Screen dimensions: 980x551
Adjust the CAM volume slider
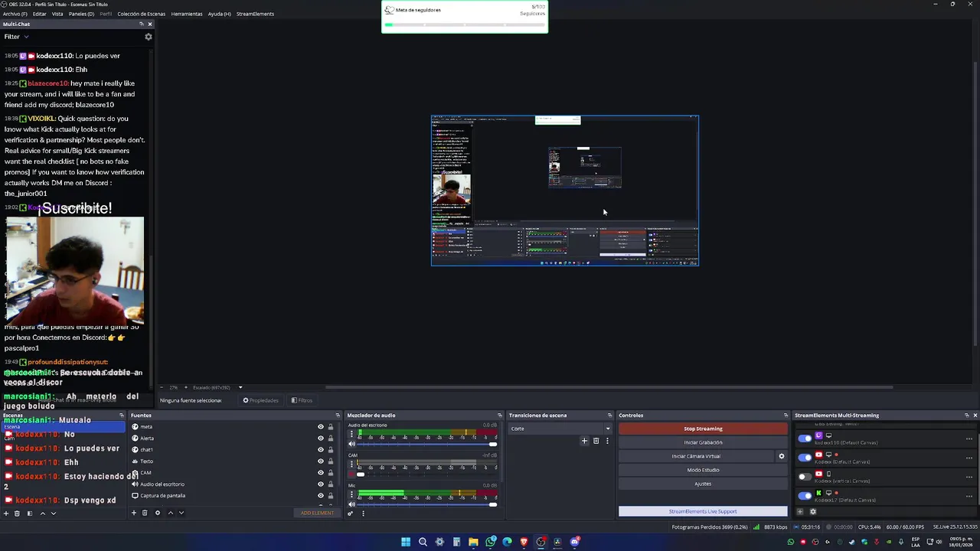pyautogui.click(x=426, y=474)
